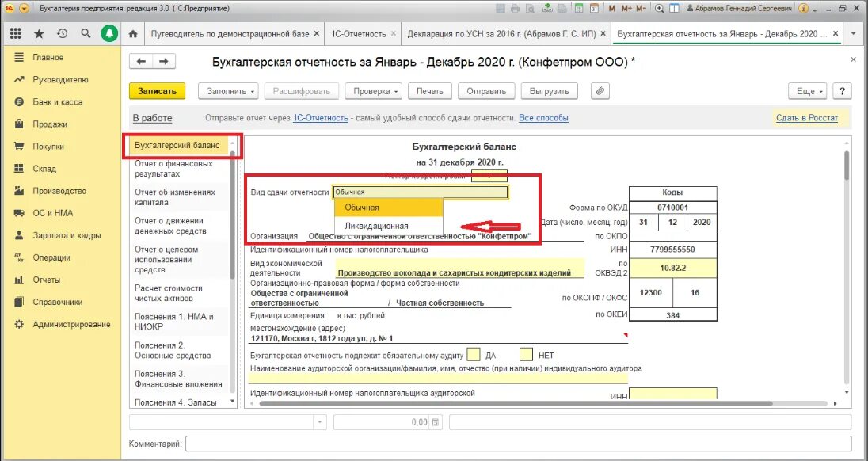Screen dimensions: 868x461
Task: Open the Проверка dropdown button
Action: (374, 91)
